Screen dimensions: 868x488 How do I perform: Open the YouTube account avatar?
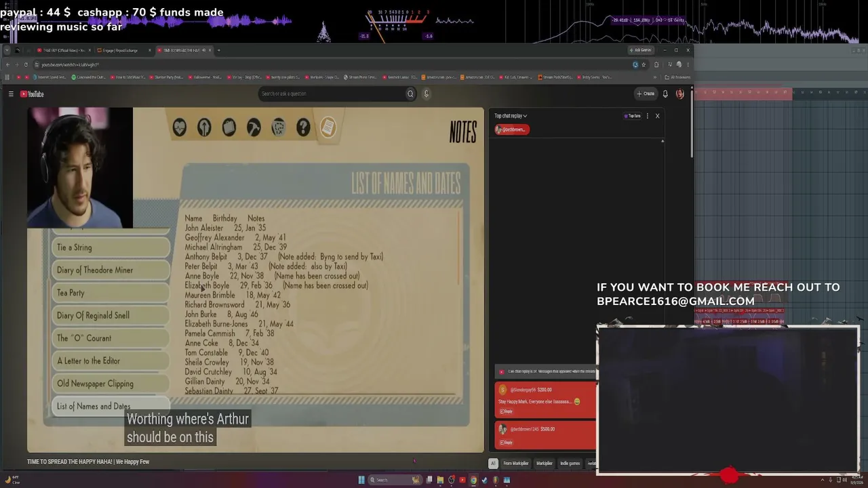pos(680,94)
